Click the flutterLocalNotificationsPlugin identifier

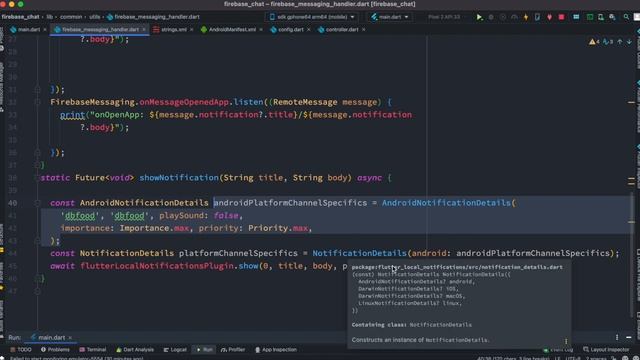(157, 266)
